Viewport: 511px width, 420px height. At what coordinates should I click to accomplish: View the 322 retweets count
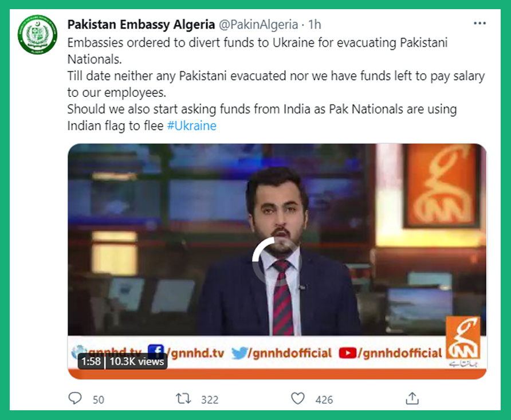[x=210, y=399]
